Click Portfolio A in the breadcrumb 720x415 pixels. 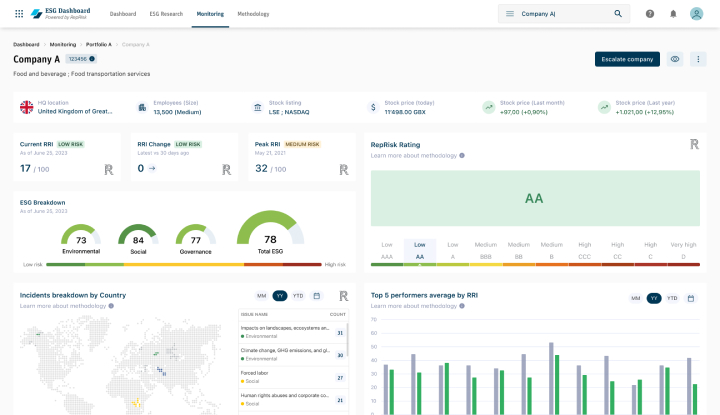click(98, 45)
